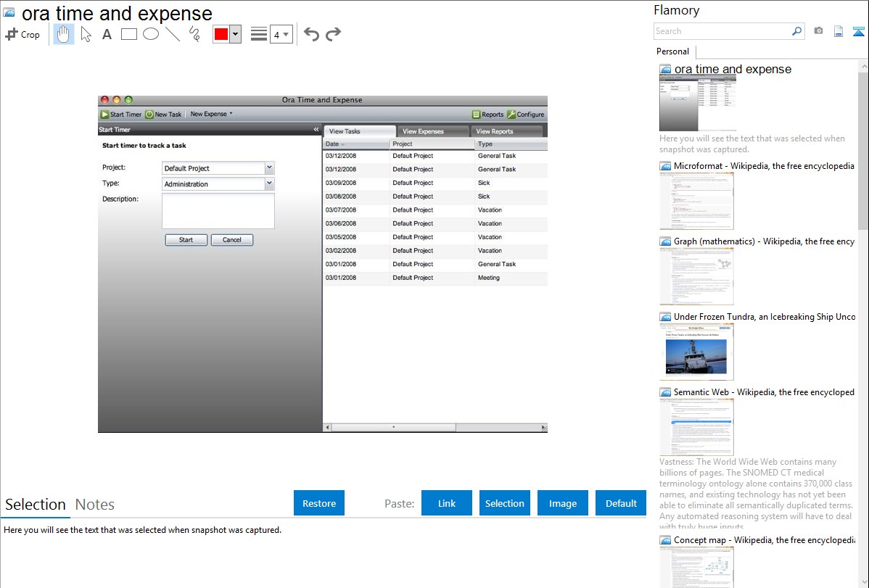The width and height of the screenshot is (869, 588).
Task: Click the camera capture icon
Action: 818,31
